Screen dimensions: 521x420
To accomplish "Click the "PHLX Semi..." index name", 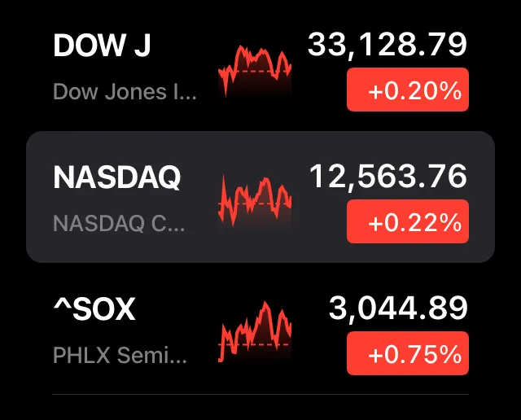I will click(120, 355).
